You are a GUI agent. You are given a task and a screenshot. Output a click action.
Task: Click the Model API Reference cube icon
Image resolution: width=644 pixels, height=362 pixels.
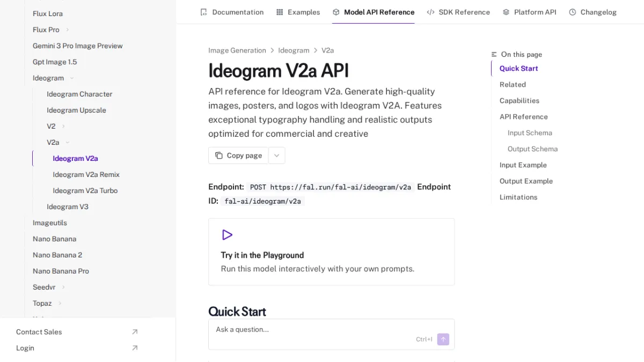tap(336, 12)
